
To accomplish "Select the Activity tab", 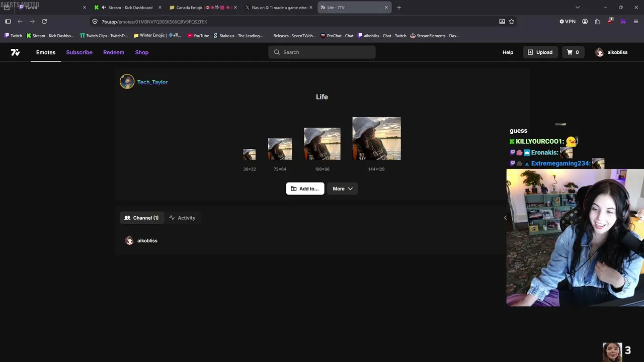I will click(182, 218).
